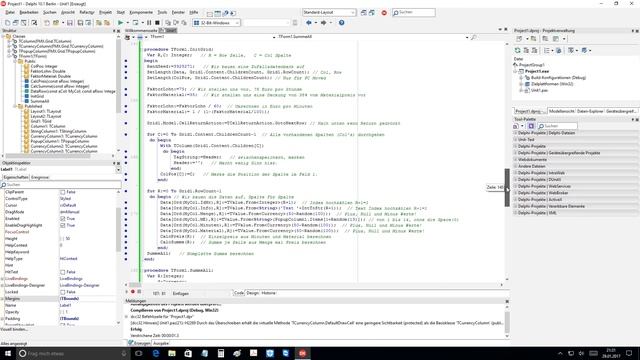Switch to the Historie tab
Image resolution: width=640 pixels, height=360 pixels.
(x=269, y=293)
